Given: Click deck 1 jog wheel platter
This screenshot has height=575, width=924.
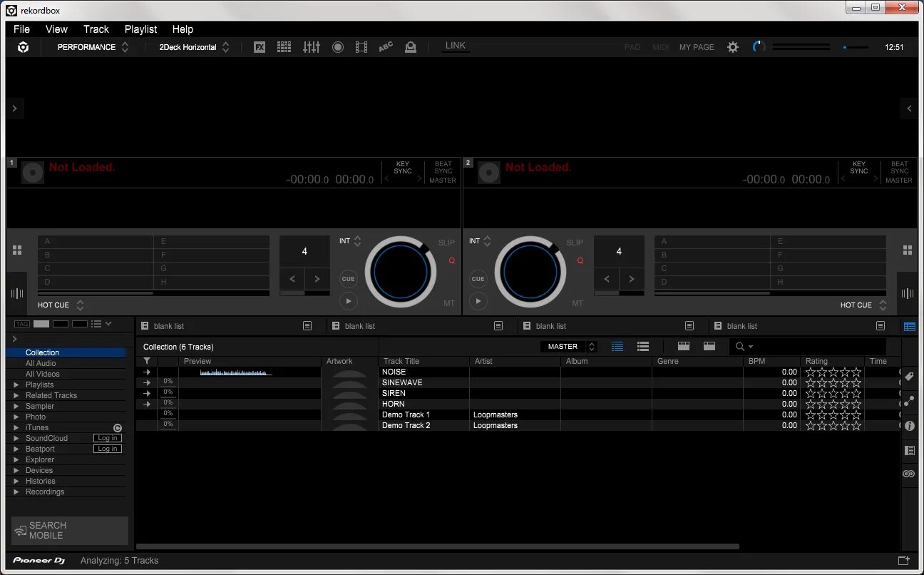Looking at the screenshot, I should pyautogui.click(x=401, y=272).
